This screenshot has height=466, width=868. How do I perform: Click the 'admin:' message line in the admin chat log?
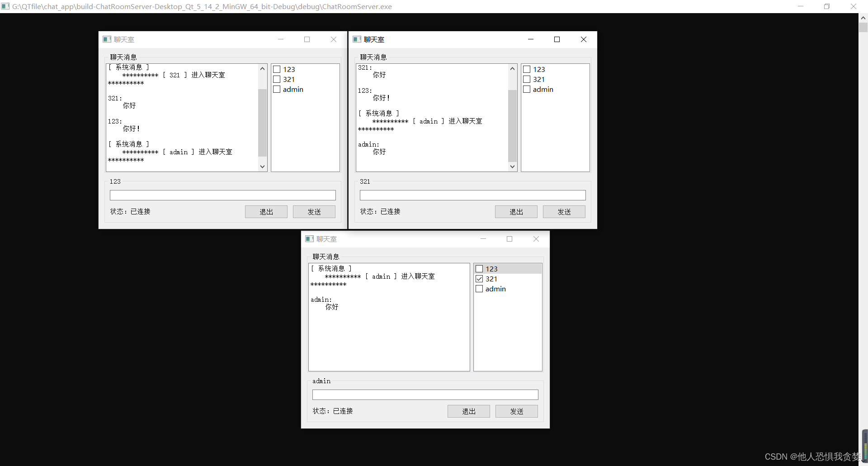click(321, 300)
